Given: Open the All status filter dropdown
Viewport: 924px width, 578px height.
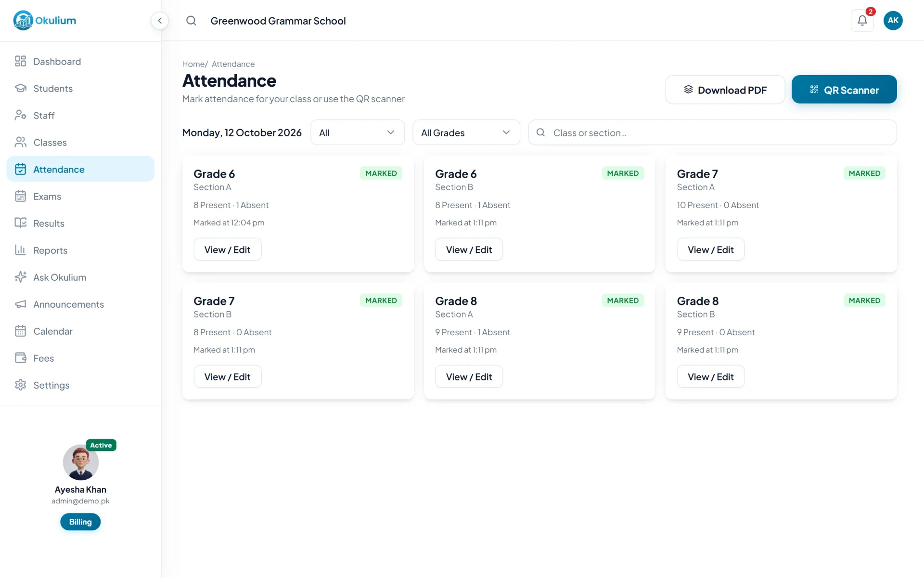Looking at the screenshot, I should tap(358, 132).
